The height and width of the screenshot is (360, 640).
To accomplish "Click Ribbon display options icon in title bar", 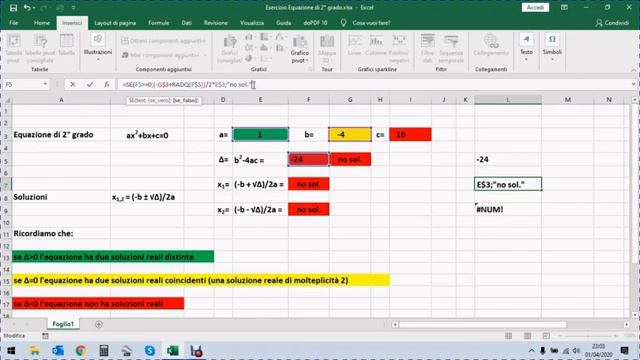I will 564,8.
